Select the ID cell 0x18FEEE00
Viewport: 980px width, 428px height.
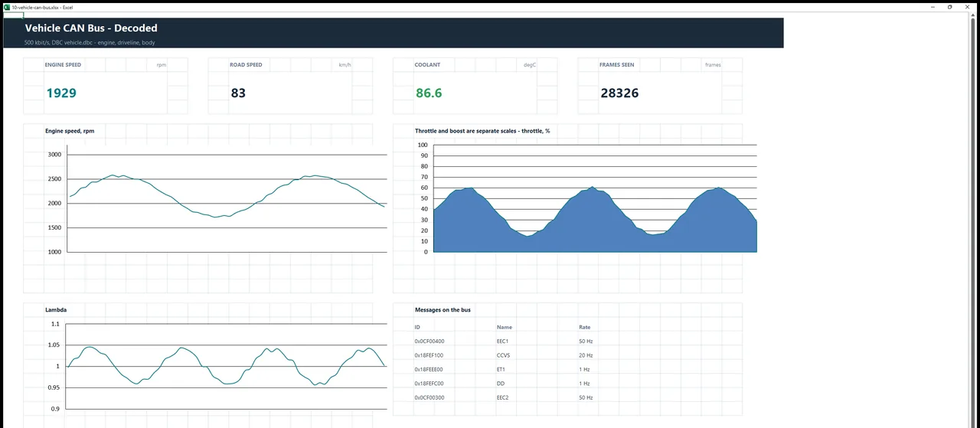pos(429,369)
